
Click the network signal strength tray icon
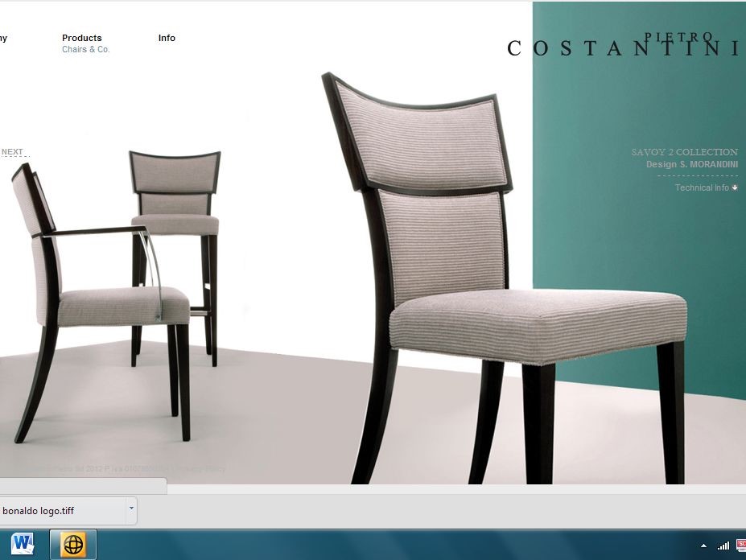tap(723, 546)
